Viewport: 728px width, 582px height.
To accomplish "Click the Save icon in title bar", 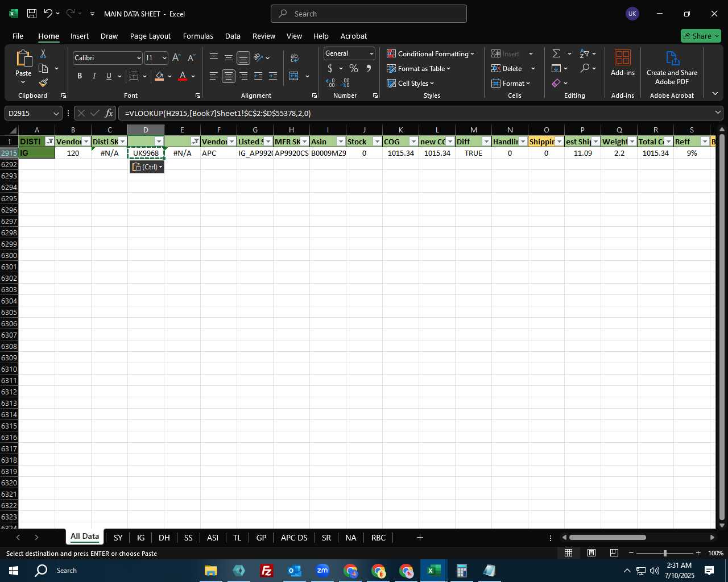I will pos(32,14).
